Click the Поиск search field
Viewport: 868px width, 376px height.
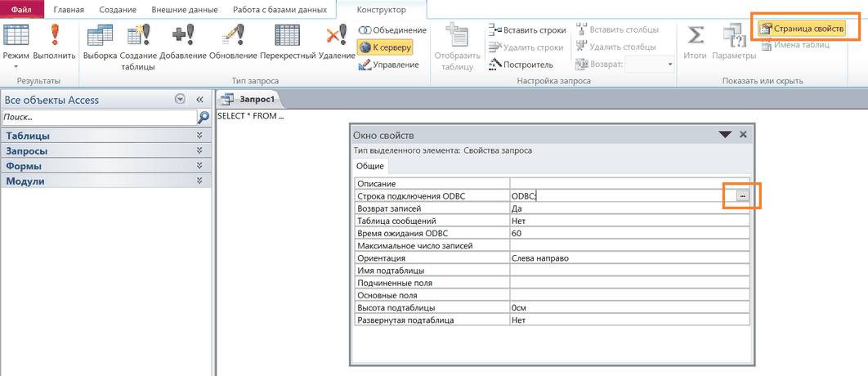pos(98,118)
